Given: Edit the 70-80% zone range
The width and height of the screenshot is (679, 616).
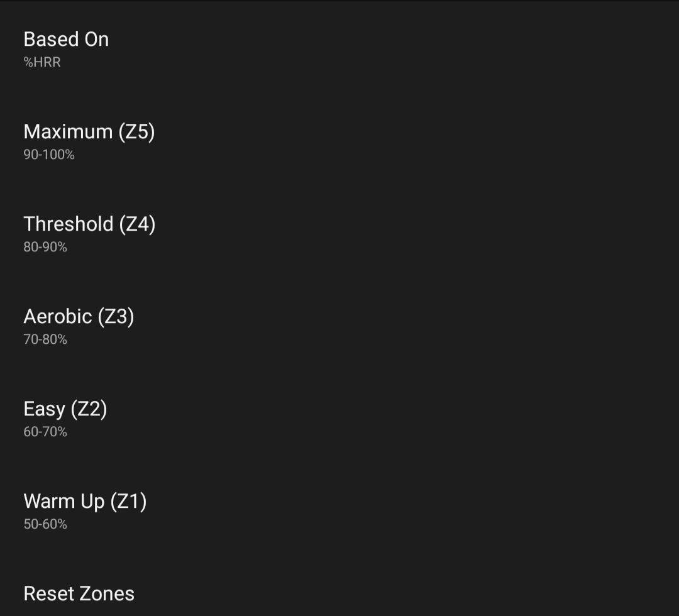Looking at the screenshot, I should click(45, 339).
